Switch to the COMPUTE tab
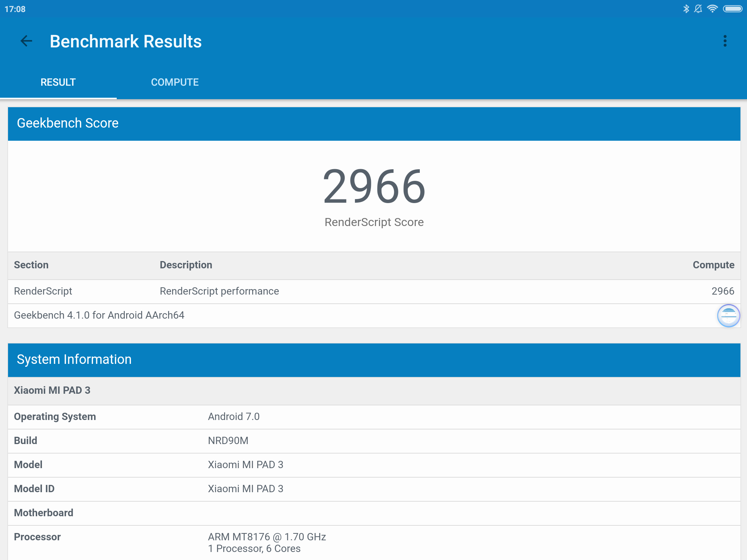The width and height of the screenshot is (747, 560). pyautogui.click(x=175, y=82)
